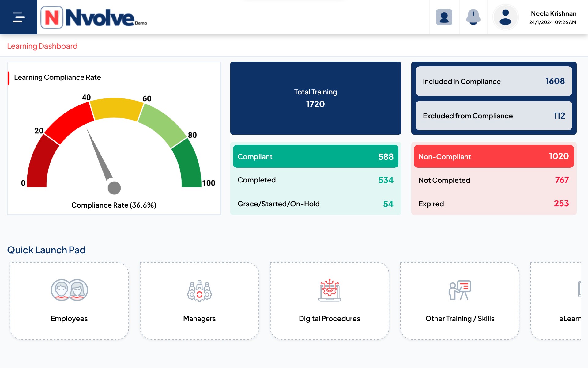588x368 pixels.
Task: Open the contact card icon in header
Action: pyautogui.click(x=444, y=17)
